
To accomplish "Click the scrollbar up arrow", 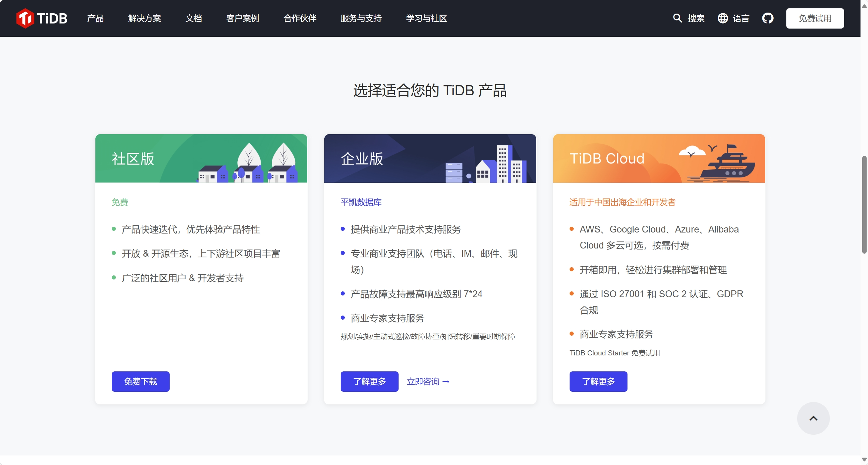I will click(x=864, y=5).
